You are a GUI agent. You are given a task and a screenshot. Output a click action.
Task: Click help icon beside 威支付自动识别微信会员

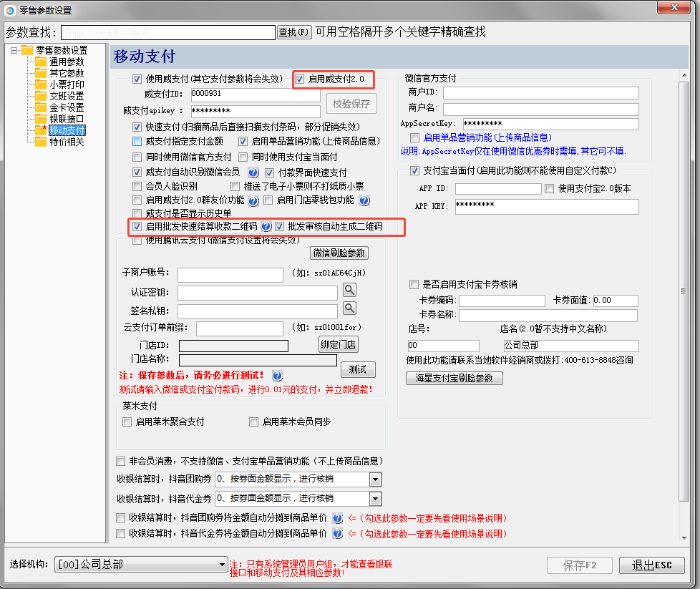[x=253, y=172]
